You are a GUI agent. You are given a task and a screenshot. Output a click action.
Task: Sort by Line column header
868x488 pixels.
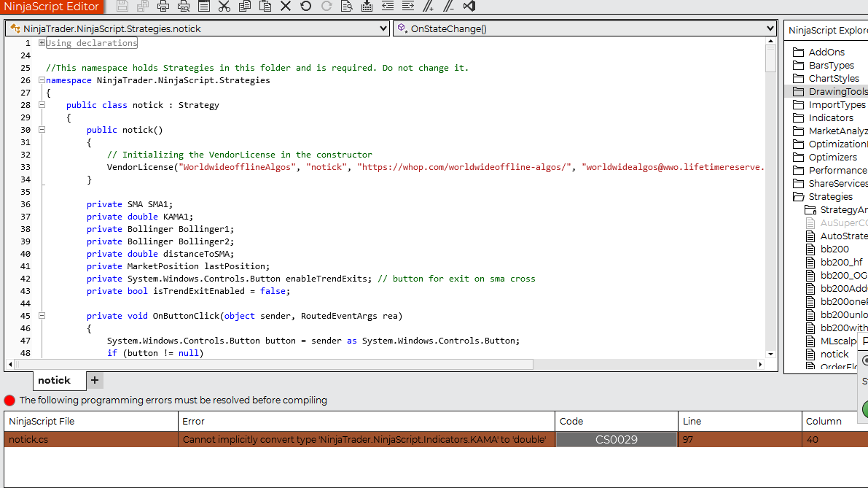pyautogui.click(x=740, y=422)
